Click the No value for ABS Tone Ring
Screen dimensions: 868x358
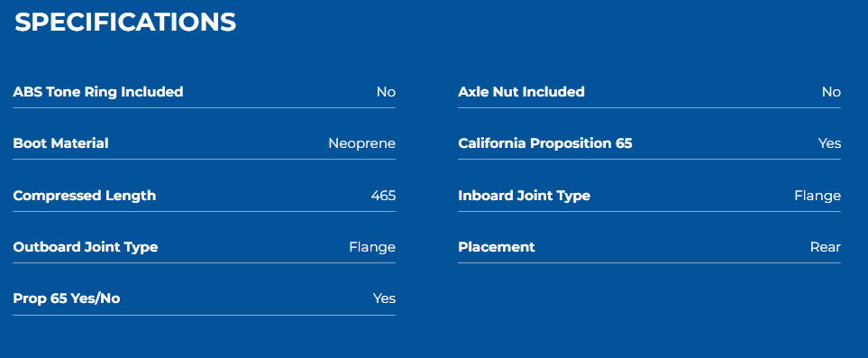pyautogui.click(x=386, y=92)
